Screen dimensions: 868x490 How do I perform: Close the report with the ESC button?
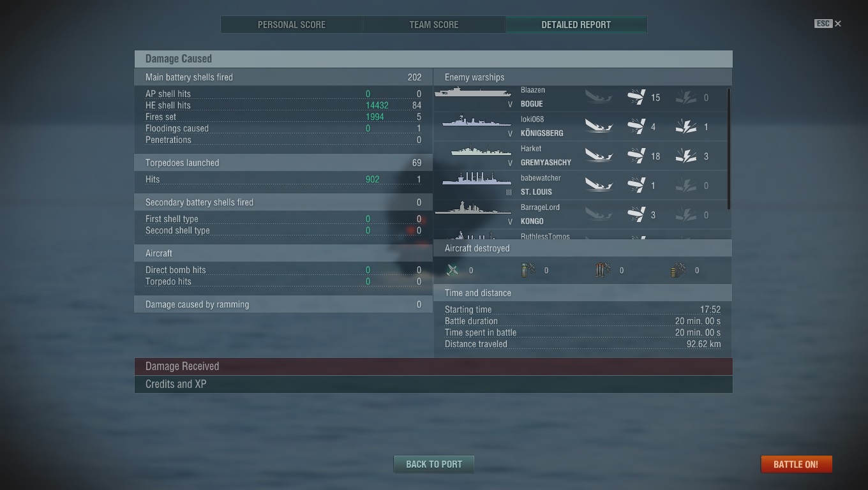tap(828, 24)
